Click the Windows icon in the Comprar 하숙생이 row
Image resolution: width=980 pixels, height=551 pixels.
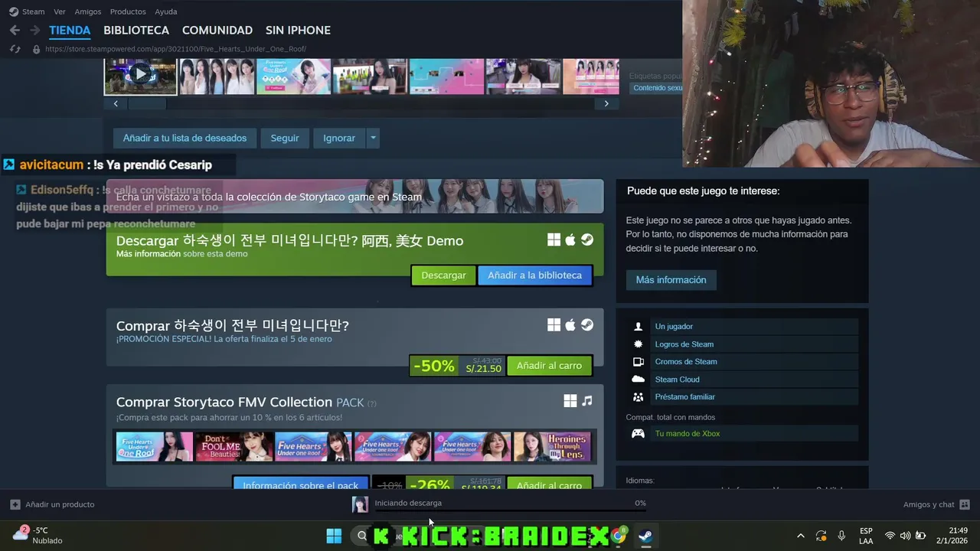click(x=554, y=325)
